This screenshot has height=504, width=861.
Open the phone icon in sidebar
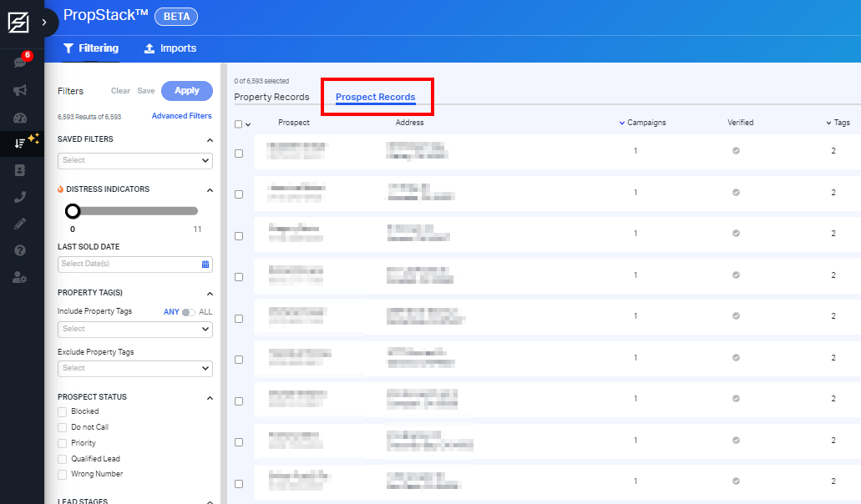point(20,197)
